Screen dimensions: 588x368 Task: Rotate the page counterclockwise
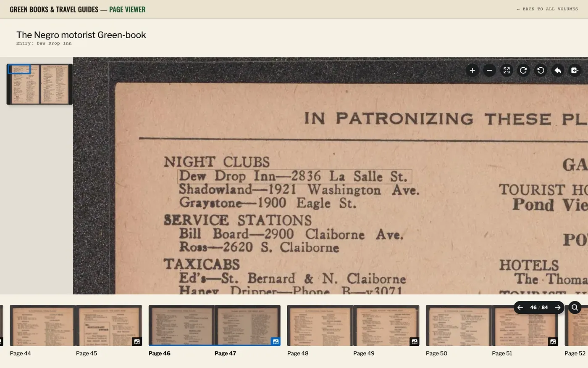click(x=541, y=70)
